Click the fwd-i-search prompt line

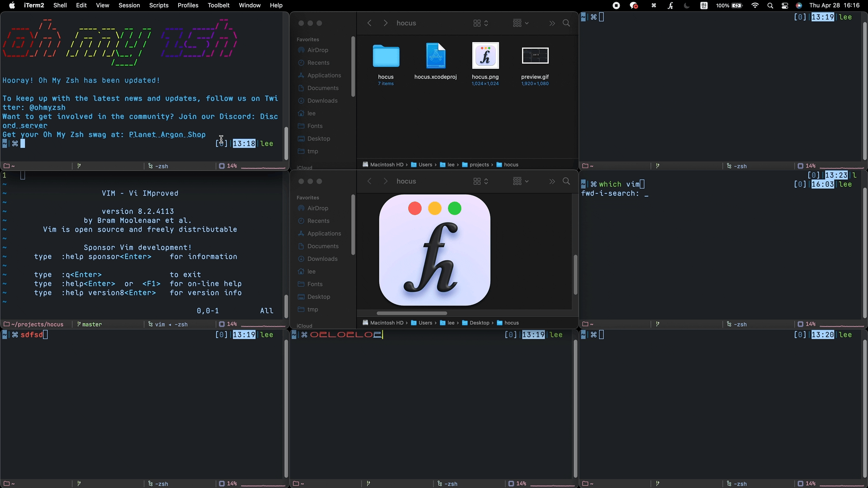615,193
